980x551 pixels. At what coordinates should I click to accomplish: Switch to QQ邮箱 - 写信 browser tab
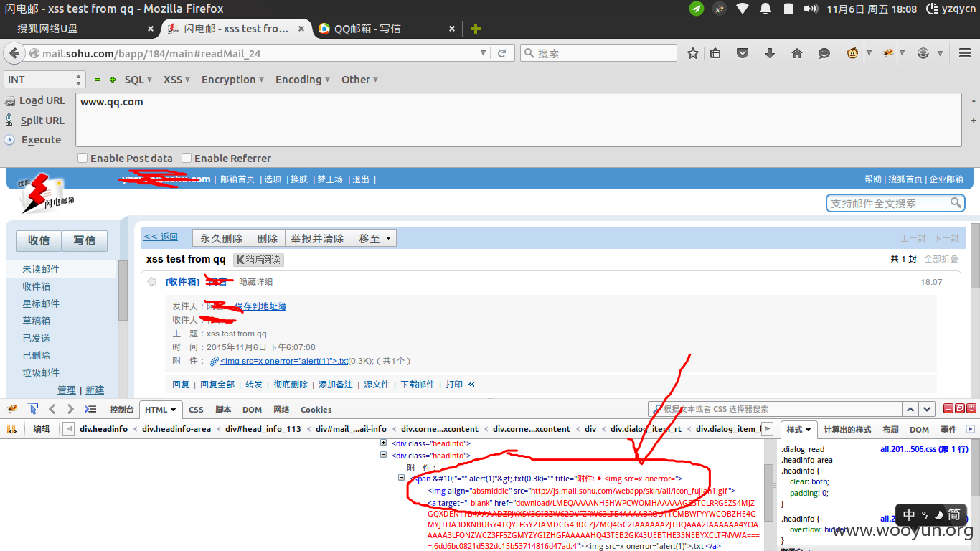pyautogui.click(x=387, y=29)
